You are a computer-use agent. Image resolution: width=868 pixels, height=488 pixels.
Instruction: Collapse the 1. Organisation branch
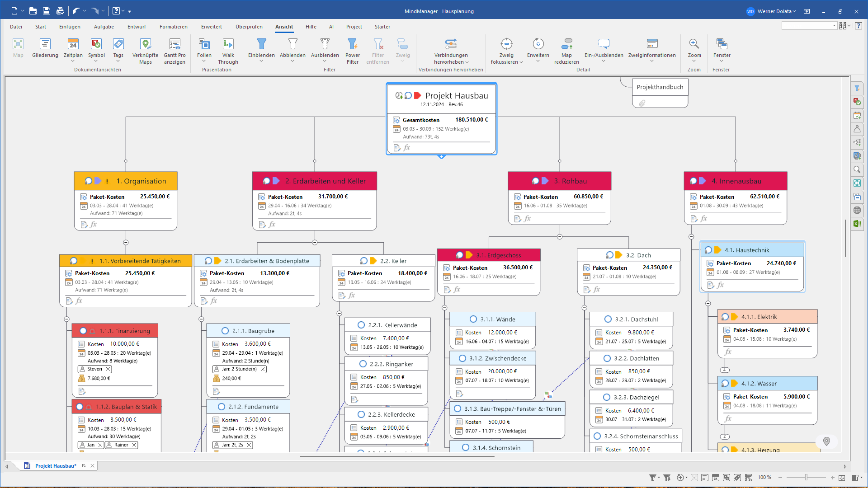(126, 243)
